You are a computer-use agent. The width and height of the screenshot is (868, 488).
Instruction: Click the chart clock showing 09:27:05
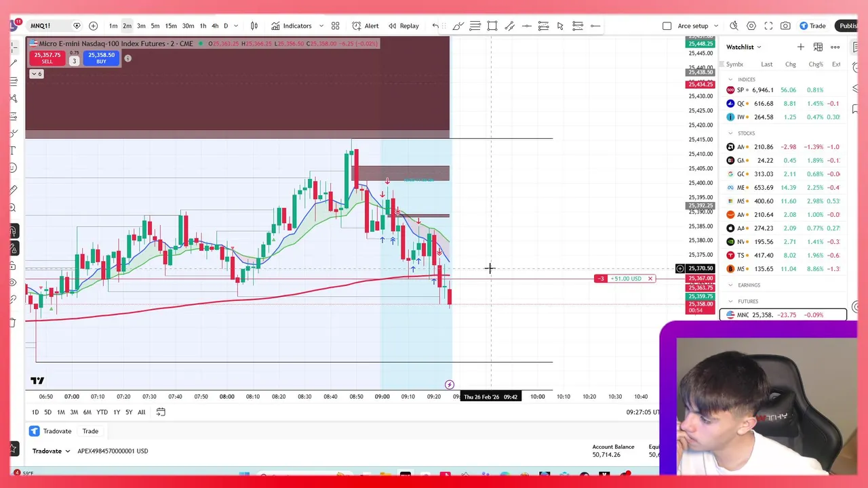(x=643, y=412)
